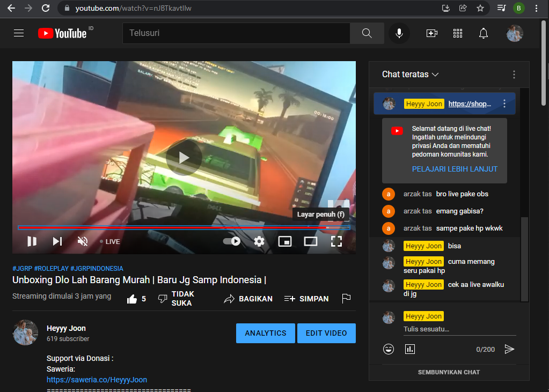Unmute the video volume
This screenshot has width=549, height=392.
(x=83, y=241)
